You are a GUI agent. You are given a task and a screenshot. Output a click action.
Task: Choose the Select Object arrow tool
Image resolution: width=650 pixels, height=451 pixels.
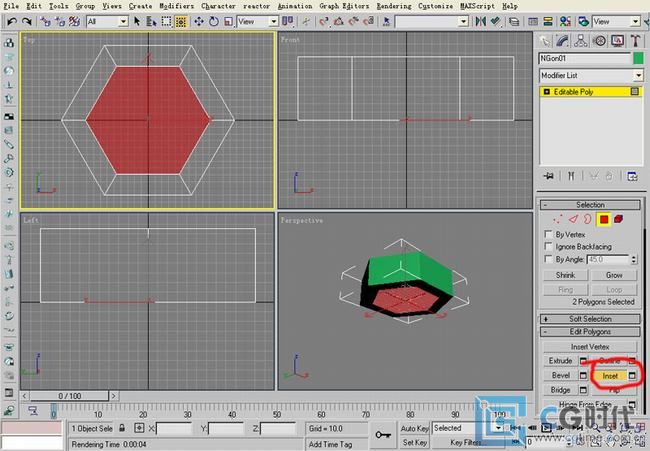[x=137, y=21]
